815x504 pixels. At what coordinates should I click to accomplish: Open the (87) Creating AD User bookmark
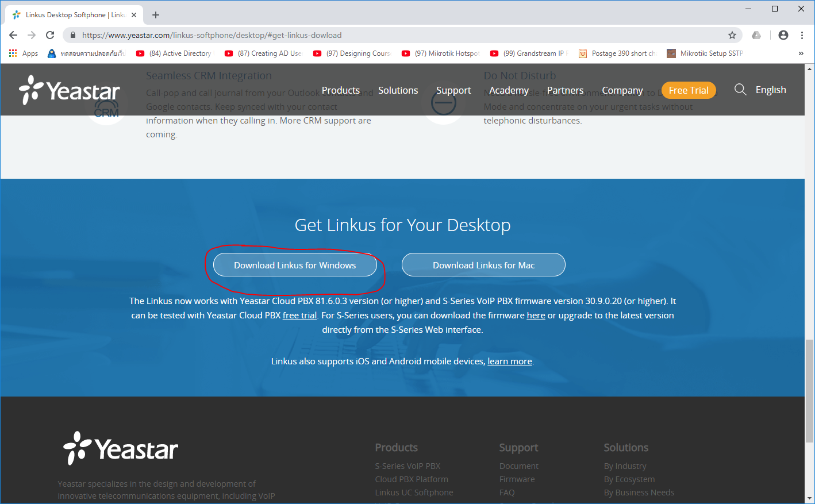pos(263,53)
